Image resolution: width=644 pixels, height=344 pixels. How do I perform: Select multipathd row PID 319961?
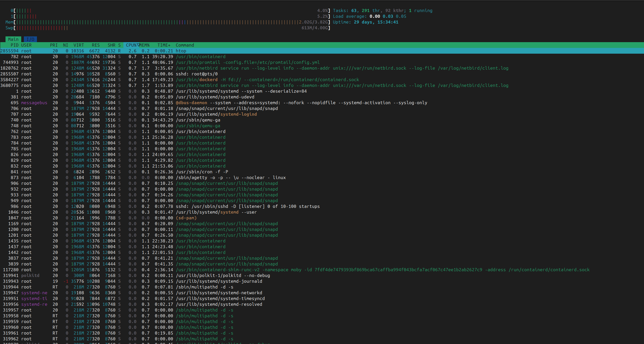[x=322, y=333]
